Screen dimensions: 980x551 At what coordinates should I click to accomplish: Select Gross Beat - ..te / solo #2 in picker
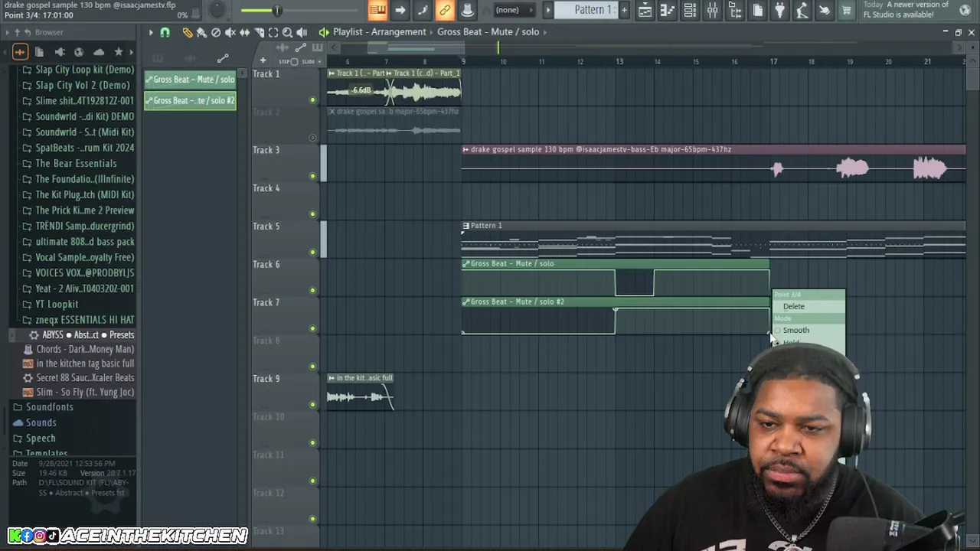point(190,101)
